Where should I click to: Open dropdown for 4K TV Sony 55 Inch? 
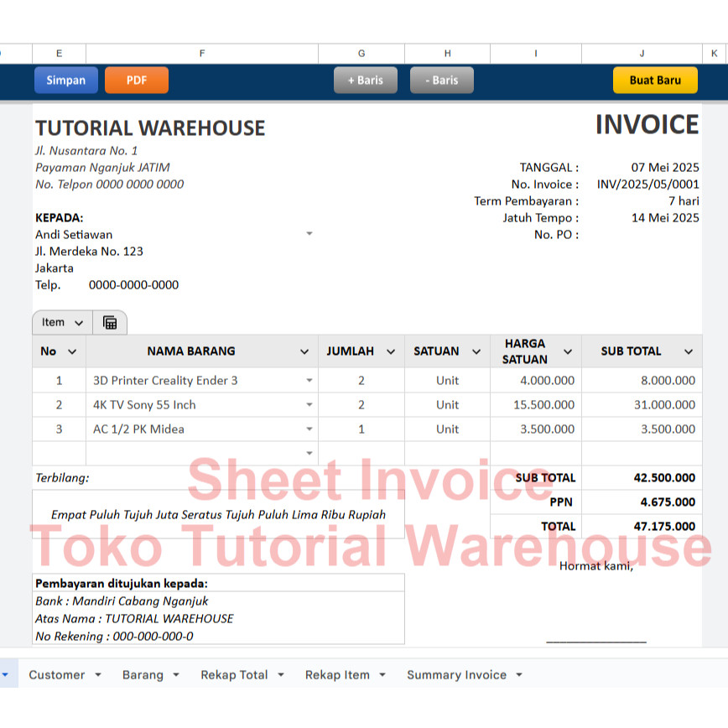pyautogui.click(x=309, y=404)
